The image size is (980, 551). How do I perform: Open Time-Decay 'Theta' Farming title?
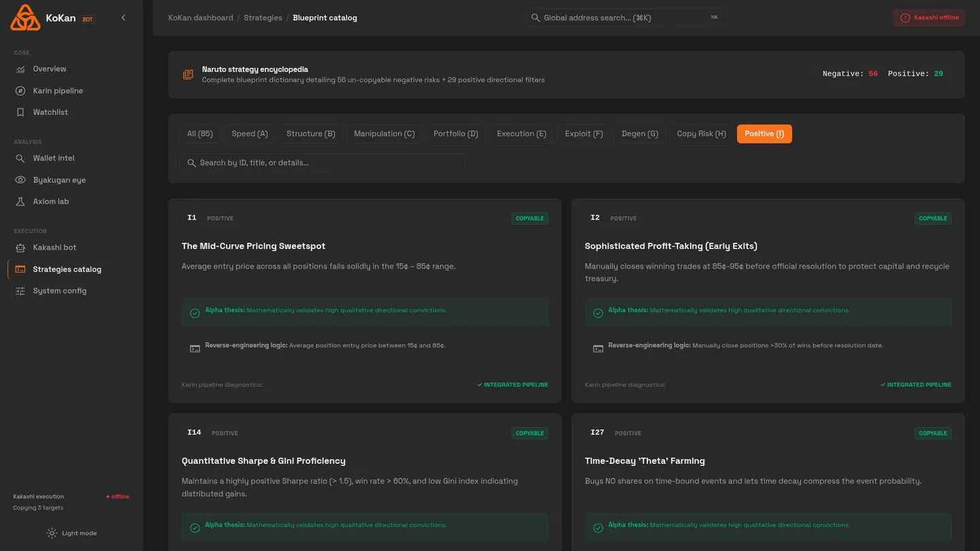(x=644, y=461)
